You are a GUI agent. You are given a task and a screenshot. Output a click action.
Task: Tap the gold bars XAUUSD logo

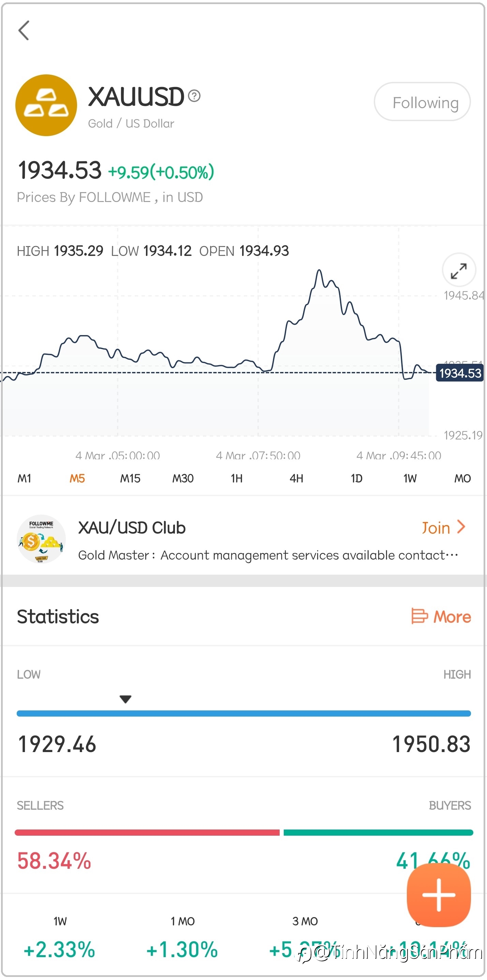click(46, 105)
